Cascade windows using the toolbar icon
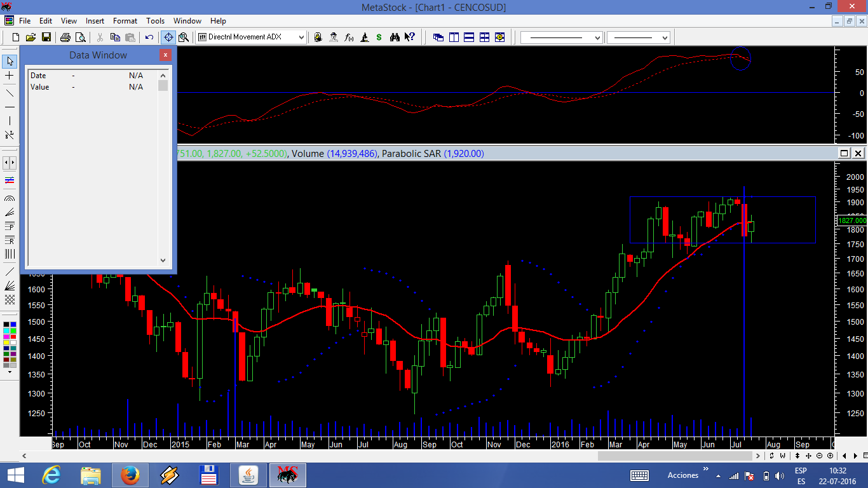The image size is (868, 488). pyautogui.click(x=438, y=37)
